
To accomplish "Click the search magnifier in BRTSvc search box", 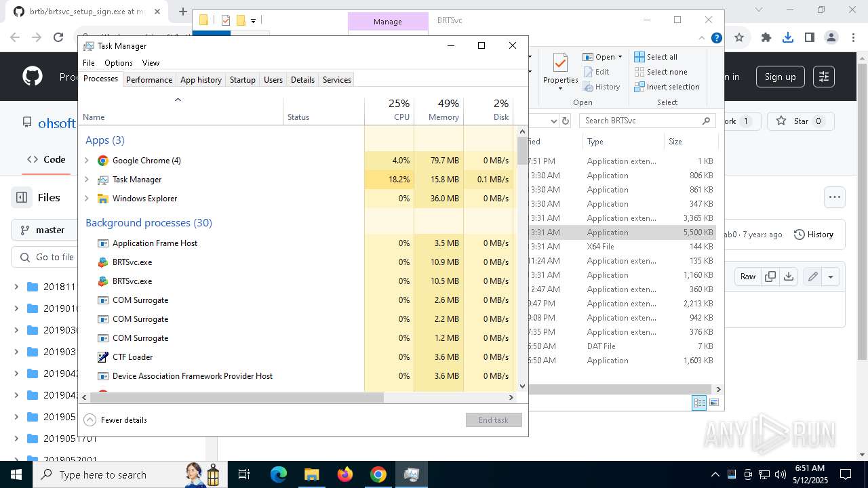I will (706, 121).
